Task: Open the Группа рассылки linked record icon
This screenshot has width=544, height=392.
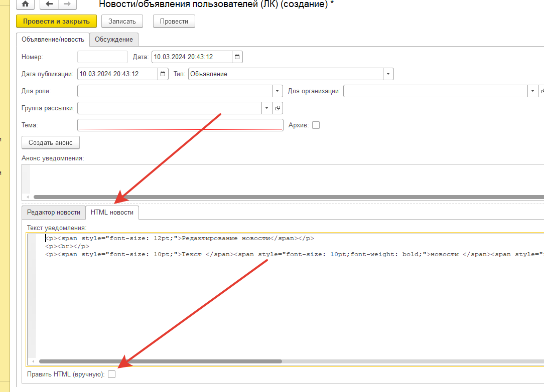Action: click(x=278, y=108)
